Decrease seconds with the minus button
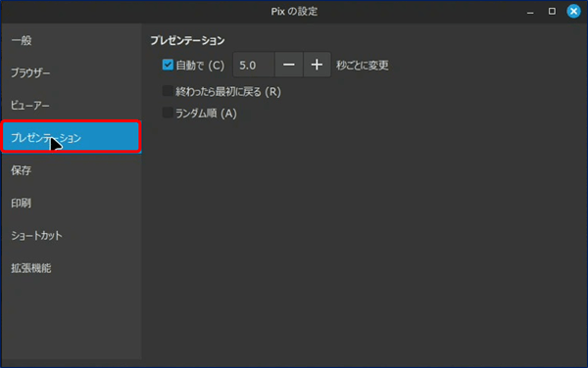This screenshot has width=588, height=368. [289, 65]
